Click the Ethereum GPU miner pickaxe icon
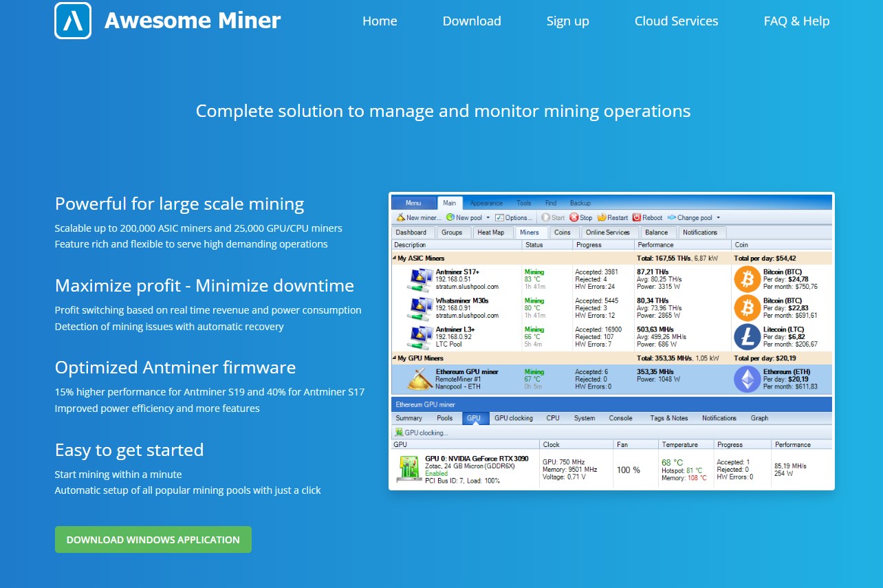Image resolution: width=883 pixels, height=588 pixels. (420, 379)
